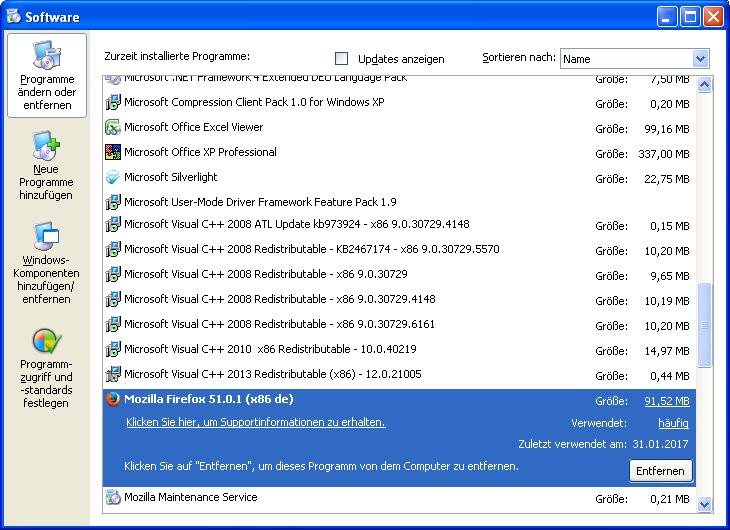
Task: Click the Mozilla Firefox 51.0.1 title
Action: [x=209, y=399]
